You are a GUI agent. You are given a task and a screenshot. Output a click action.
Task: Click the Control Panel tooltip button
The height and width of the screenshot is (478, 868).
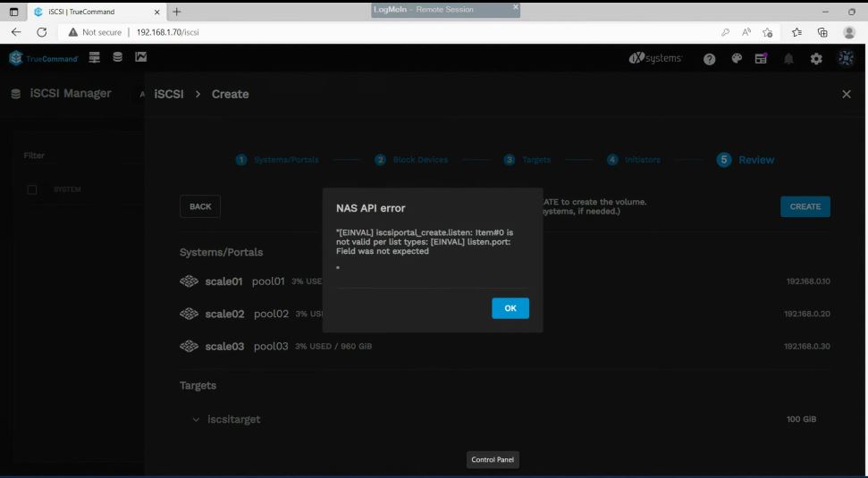(493, 460)
